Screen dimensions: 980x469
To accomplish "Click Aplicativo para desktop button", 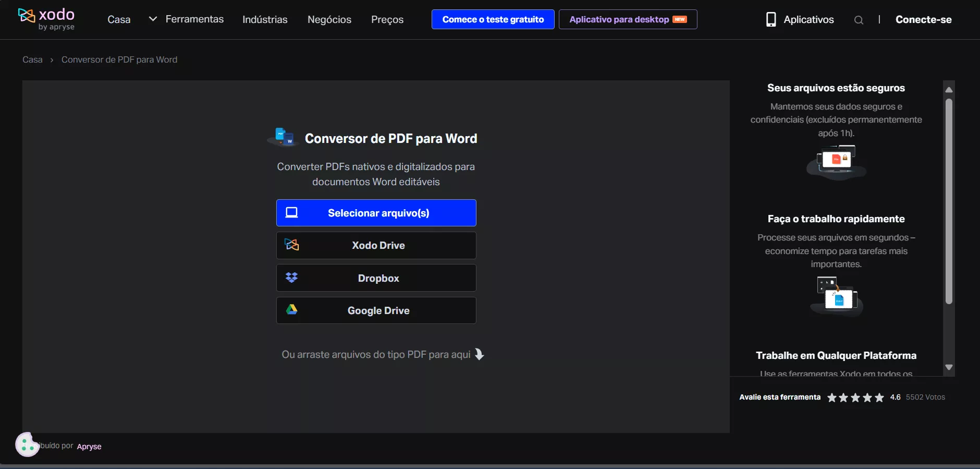I will [x=628, y=19].
